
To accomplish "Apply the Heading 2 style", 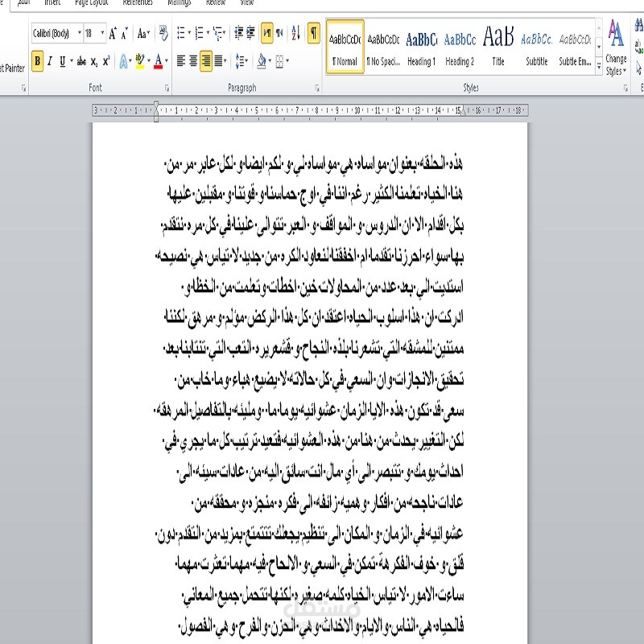I will tap(460, 47).
